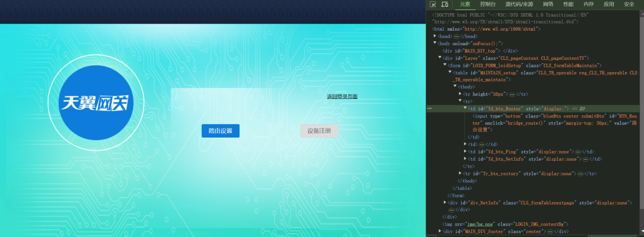Collapse the tbody node arrow
This screenshot has height=237, width=644.
coord(455,87)
